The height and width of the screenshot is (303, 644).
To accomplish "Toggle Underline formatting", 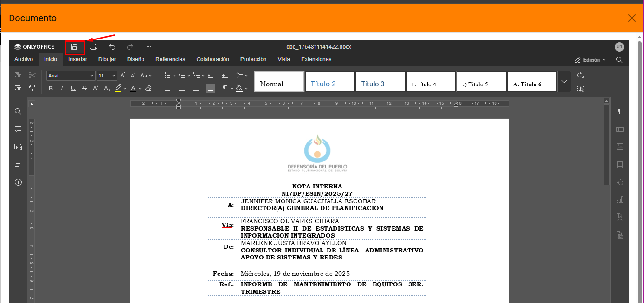I will pos(73,88).
